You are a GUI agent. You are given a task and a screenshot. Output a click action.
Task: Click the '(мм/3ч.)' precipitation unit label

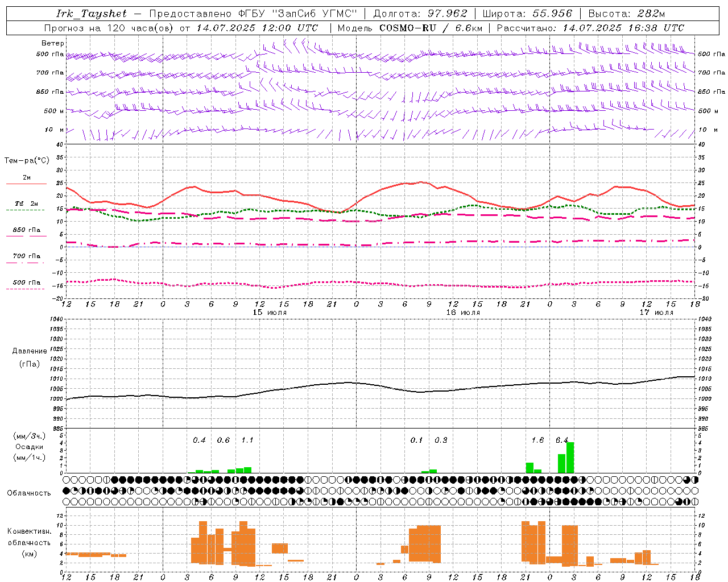[30, 436]
